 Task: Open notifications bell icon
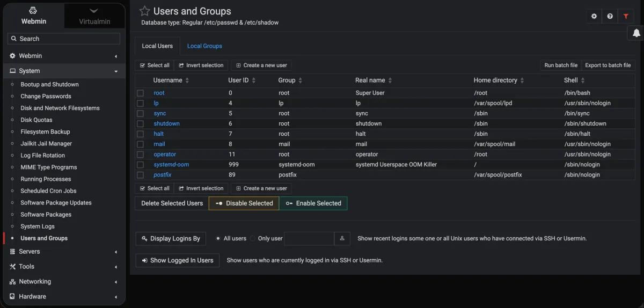[636, 33]
